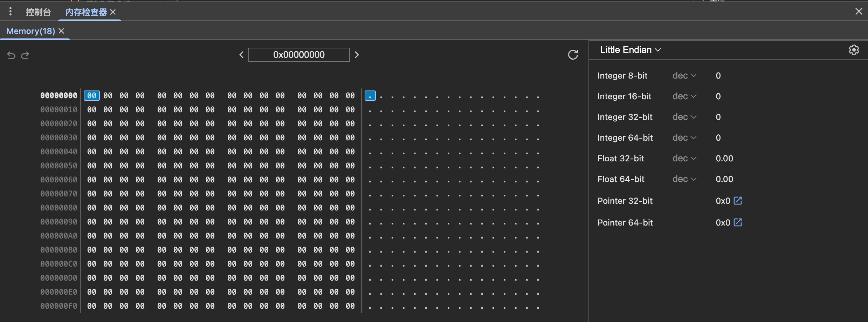
Task: Select last byte in row 000000F0
Action: 350,306
